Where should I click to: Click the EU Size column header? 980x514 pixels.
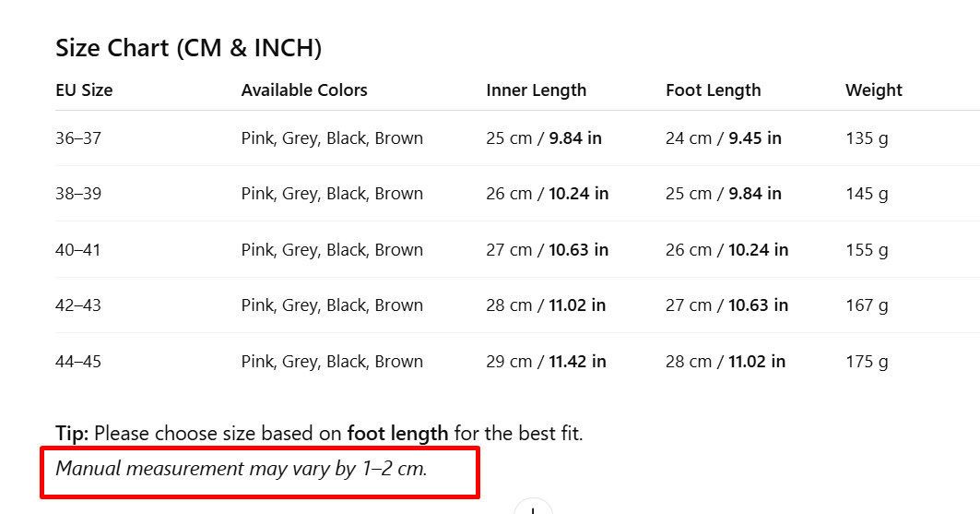pos(84,90)
